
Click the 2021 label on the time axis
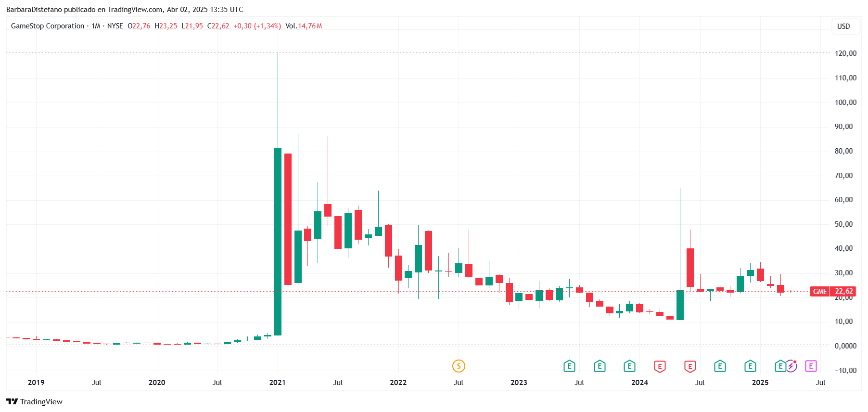[277, 383]
